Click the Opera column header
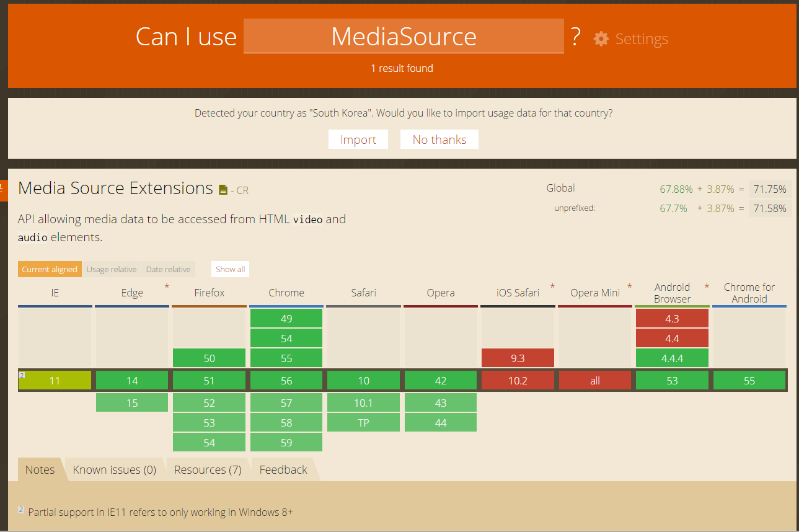This screenshot has width=799, height=532. point(441,293)
